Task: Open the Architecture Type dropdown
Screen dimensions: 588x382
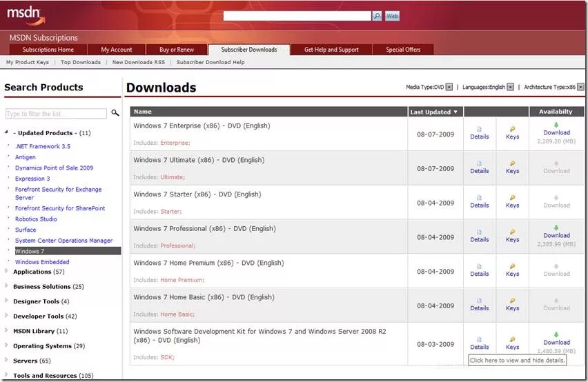Action: tap(580, 87)
